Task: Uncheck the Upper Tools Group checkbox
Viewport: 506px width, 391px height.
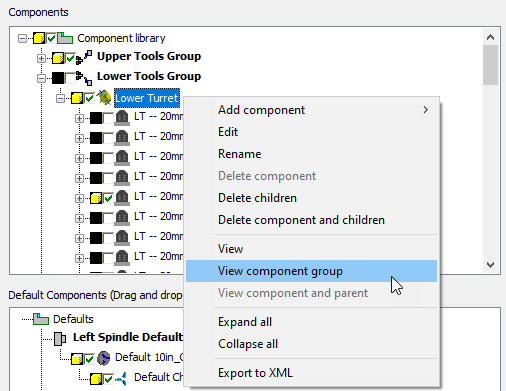Action: [x=70, y=59]
